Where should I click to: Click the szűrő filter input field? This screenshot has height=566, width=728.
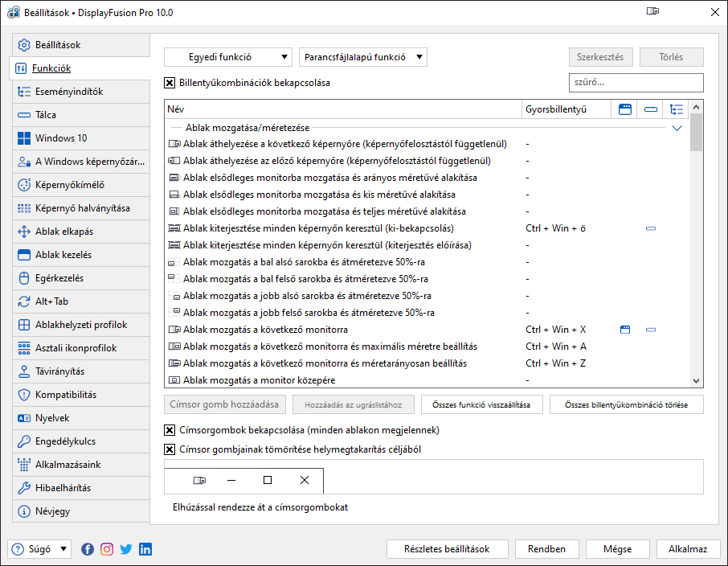636,83
